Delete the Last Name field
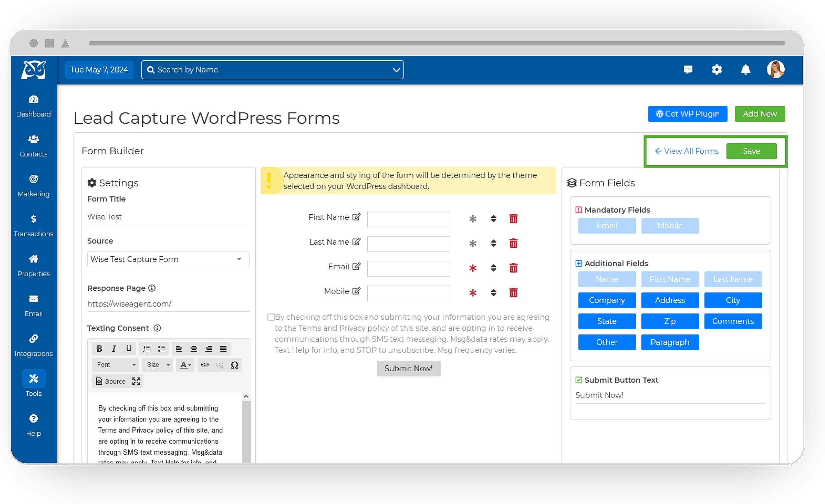The image size is (825, 504). pos(513,243)
